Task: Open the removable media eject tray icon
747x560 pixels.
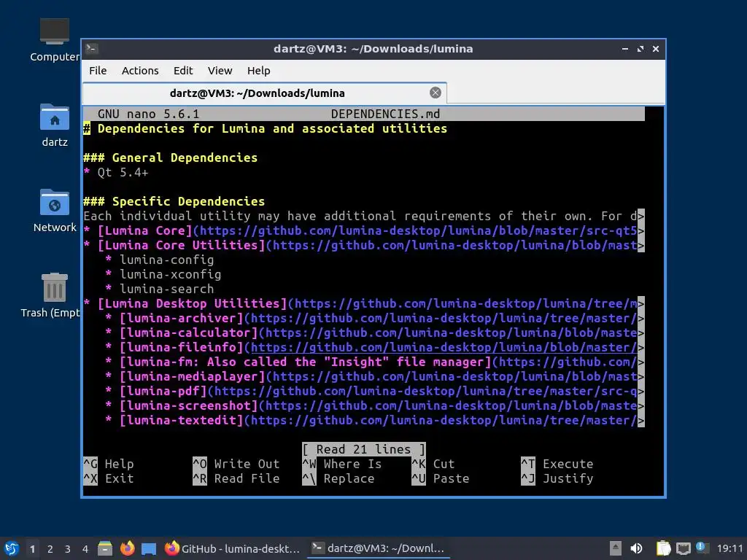Action: (616, 548)
